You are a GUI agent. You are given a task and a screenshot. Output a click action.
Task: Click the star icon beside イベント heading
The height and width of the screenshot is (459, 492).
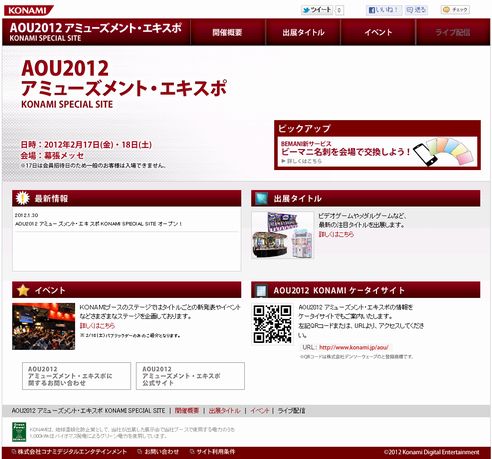(x=23, y=290)
